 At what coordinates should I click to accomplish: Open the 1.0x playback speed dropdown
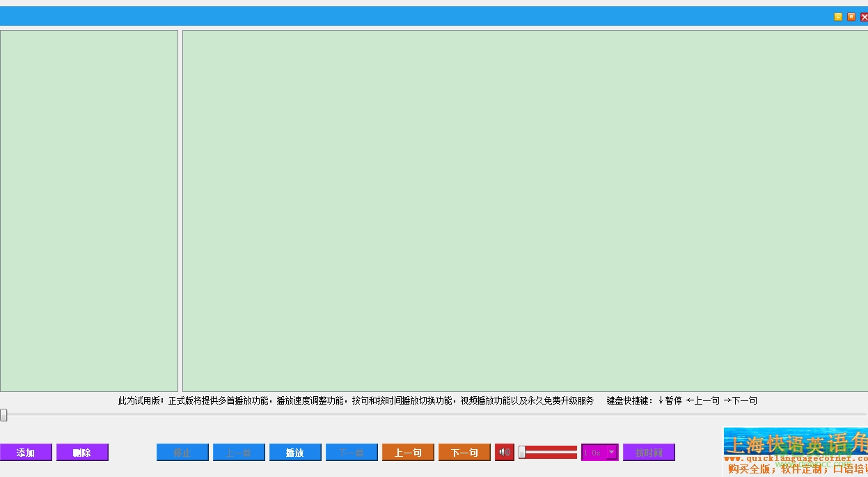[612, 453]
